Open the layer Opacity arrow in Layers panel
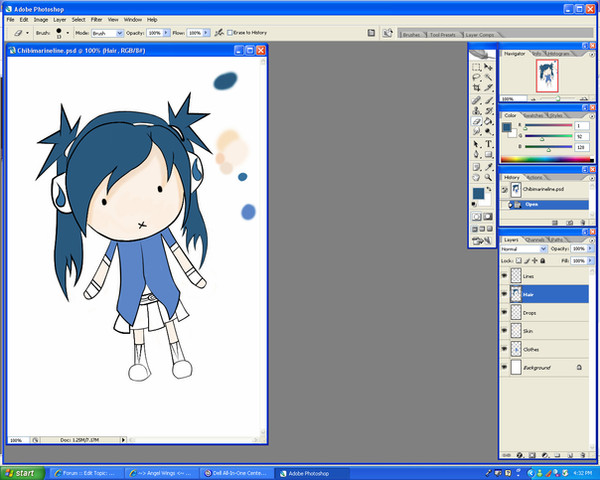This screenshot has width=600, height=480. (x=590, y=249)
